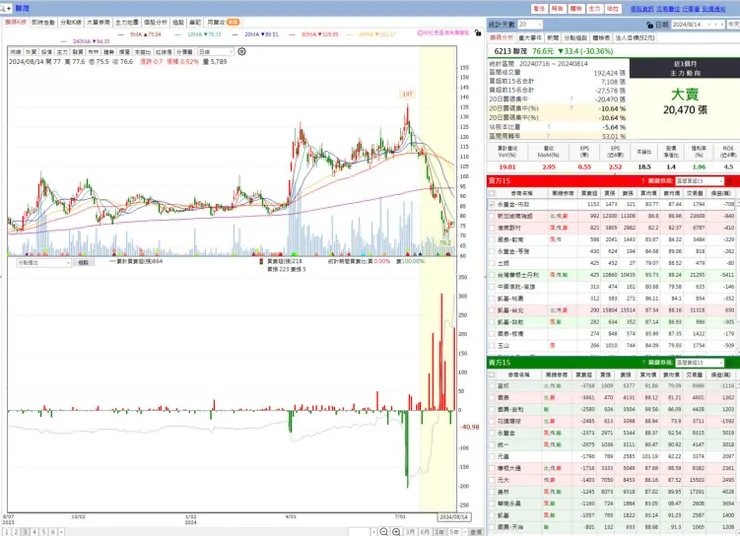Click the orange badge on 月營收 tab
The width and height of the screenshot is (740, 536).
tap(233, 22)
